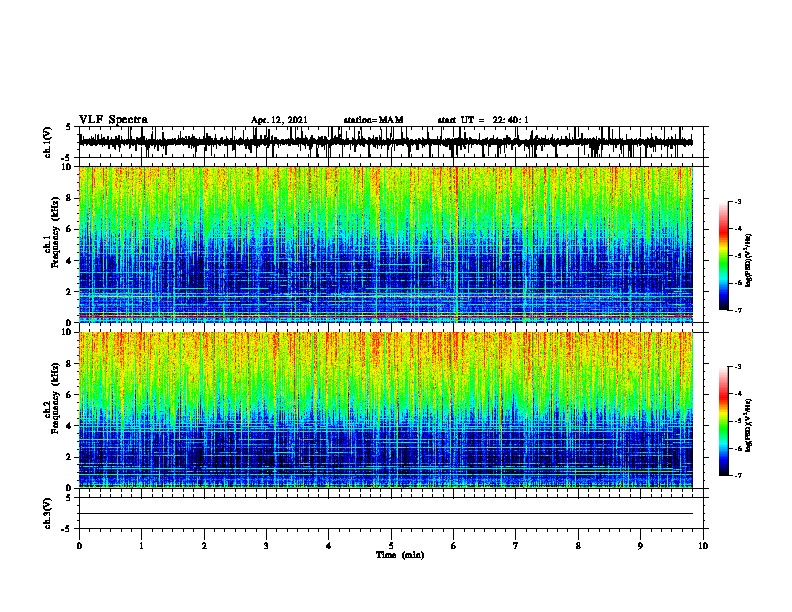Viewport: 792px width, 612px height.
Task: Click the 'station=MAM' header label
Action: 373,120
